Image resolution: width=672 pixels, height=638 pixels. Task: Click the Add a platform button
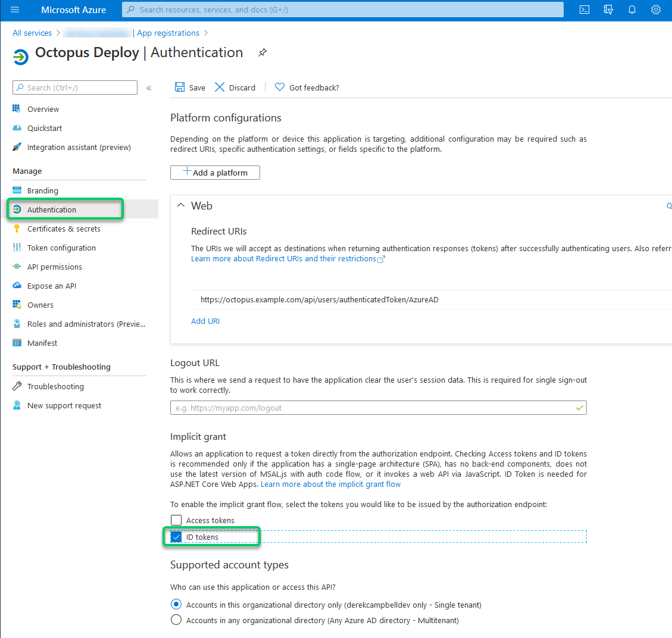(215, 173)
